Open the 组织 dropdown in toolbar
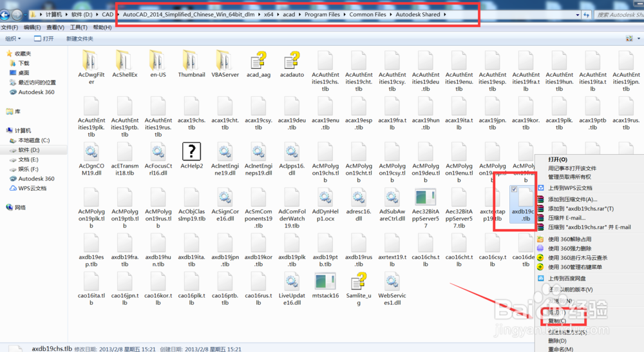The height and width of the screenshot is (352, 644). (x=13, y=38)
